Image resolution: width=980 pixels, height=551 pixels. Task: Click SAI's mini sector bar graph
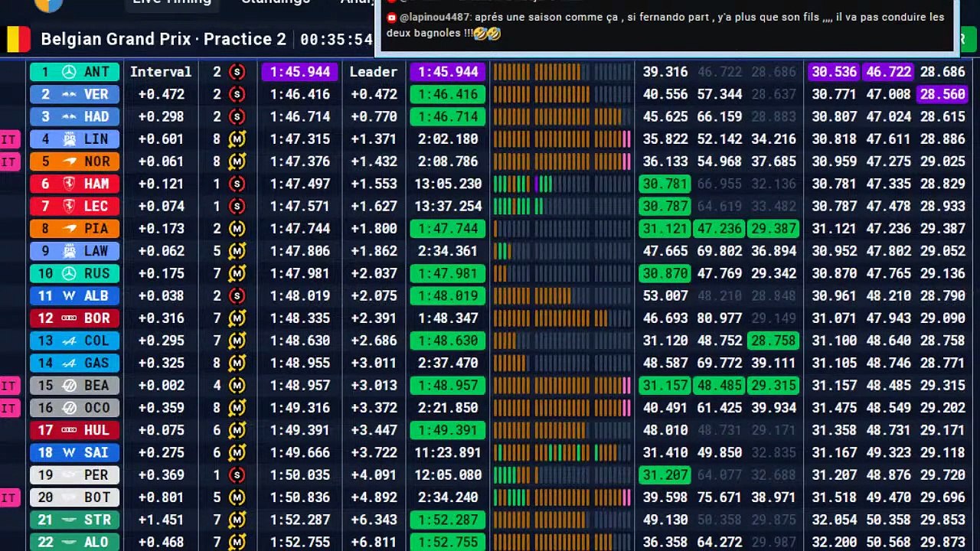pyautogui.click(x=562, y=452)
